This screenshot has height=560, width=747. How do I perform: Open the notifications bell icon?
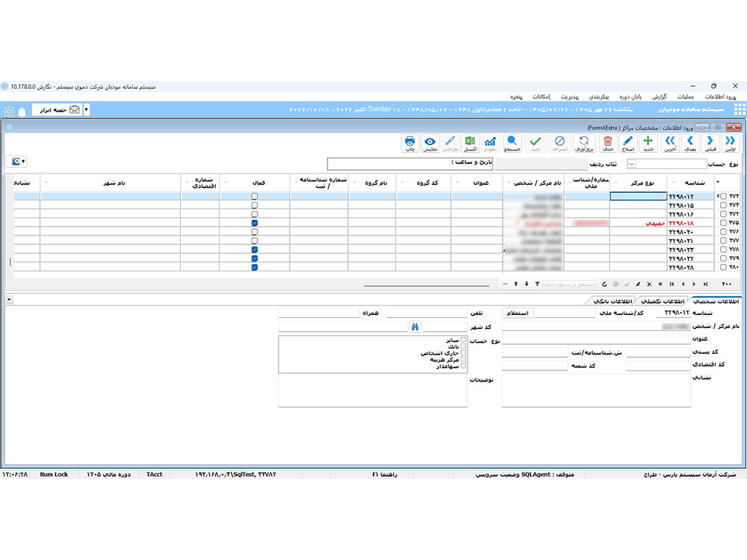[22, 112]
